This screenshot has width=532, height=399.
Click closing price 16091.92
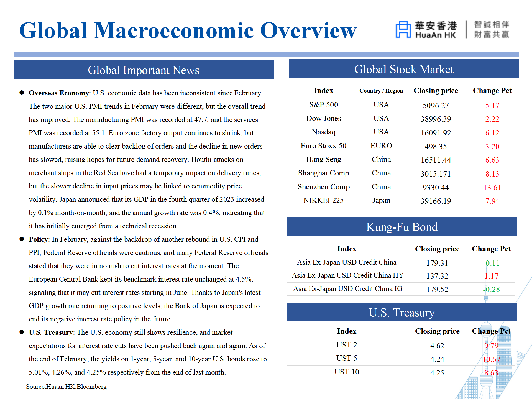pyautogui.click(x=436, y=133)
